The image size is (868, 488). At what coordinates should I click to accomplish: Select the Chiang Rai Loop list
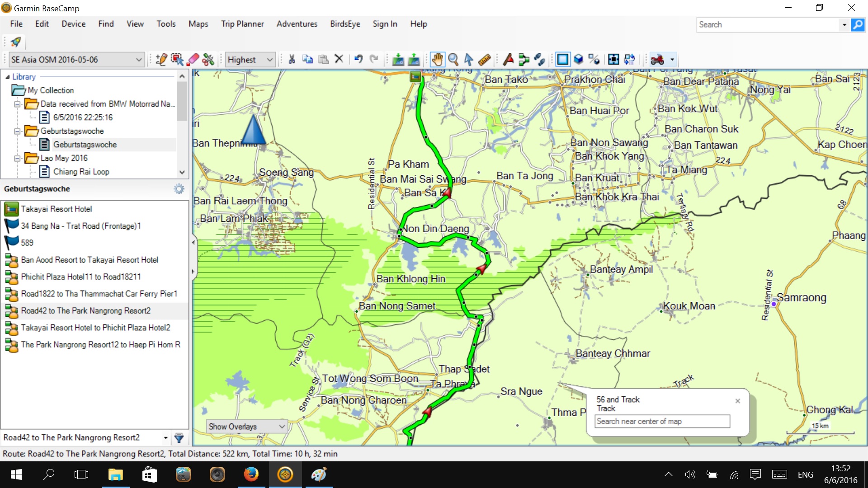(x=81, y=172)
